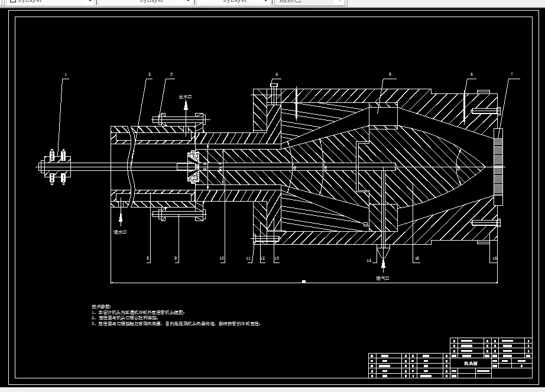Viewport: 545px width, 392px height.
Task: Click technical note line 3 text
Action: click(x=176, y=323)
